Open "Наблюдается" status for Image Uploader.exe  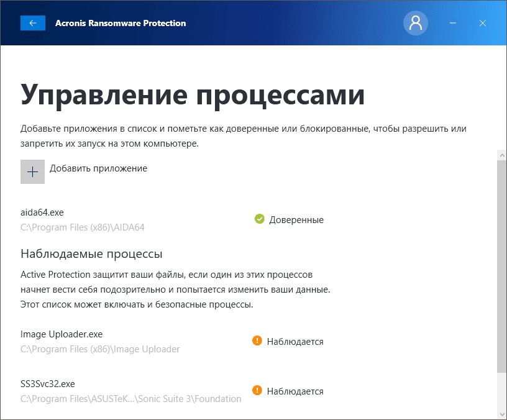tap(295, 342)
